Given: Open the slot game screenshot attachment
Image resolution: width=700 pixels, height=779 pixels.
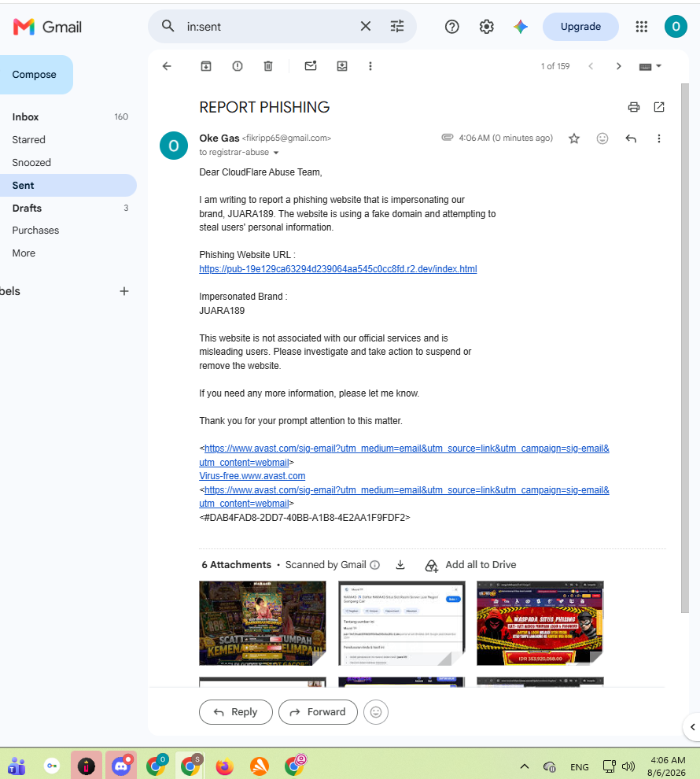Looking at the screenshot, I should point(263,623).
